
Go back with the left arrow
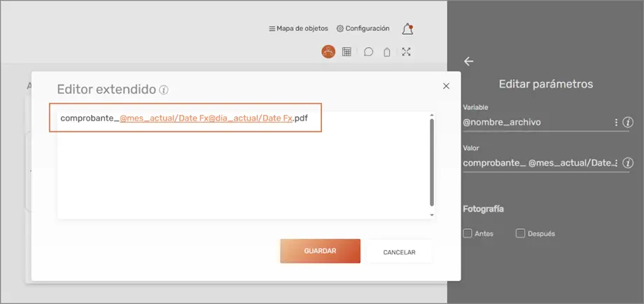click(x=469, y=61)
